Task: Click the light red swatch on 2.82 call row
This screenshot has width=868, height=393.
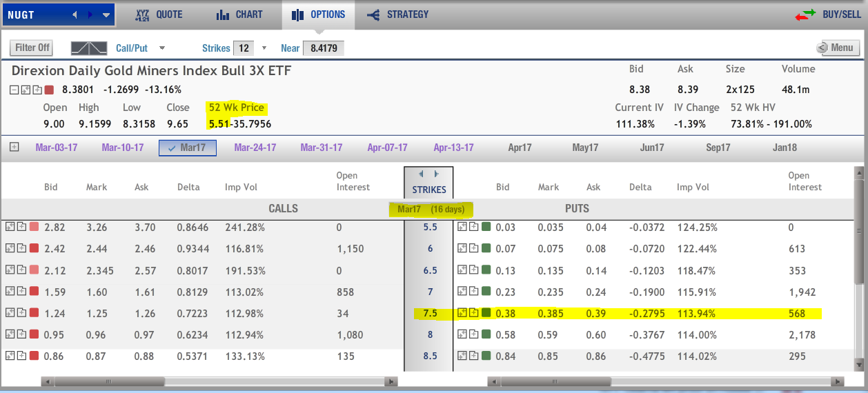Action: pos(34,227)
